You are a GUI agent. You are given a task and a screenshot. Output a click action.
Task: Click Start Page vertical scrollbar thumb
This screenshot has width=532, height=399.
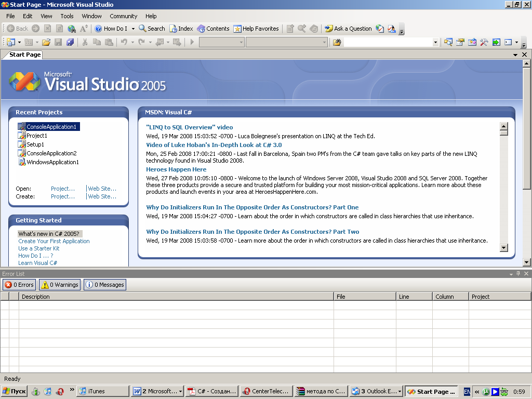click(x=527, y=128)
